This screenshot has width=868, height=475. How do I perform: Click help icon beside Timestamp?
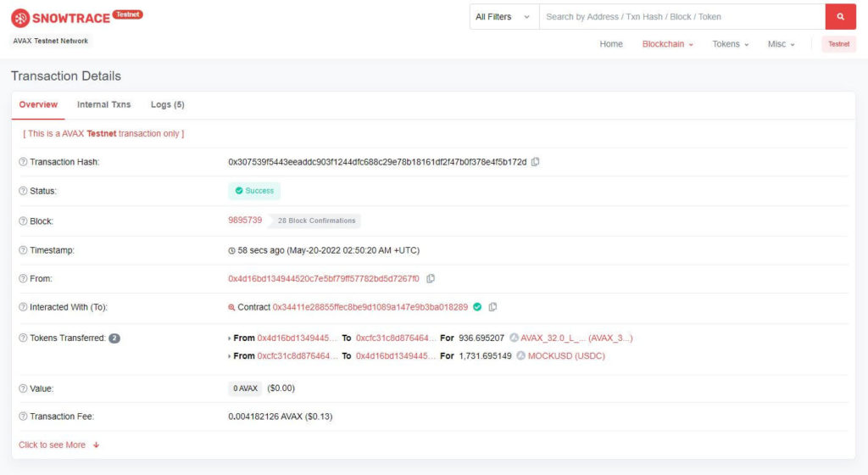[x=23, y=250]
